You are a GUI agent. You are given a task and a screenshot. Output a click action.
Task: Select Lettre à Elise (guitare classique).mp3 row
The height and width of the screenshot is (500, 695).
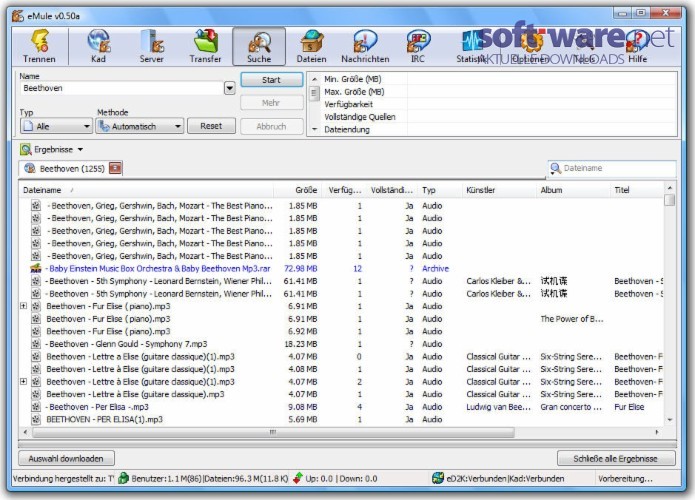(x=341, y=394)
